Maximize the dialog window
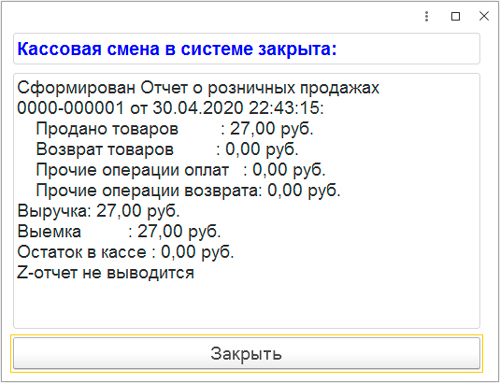This screenshot has height=383, width=500. 455,16
